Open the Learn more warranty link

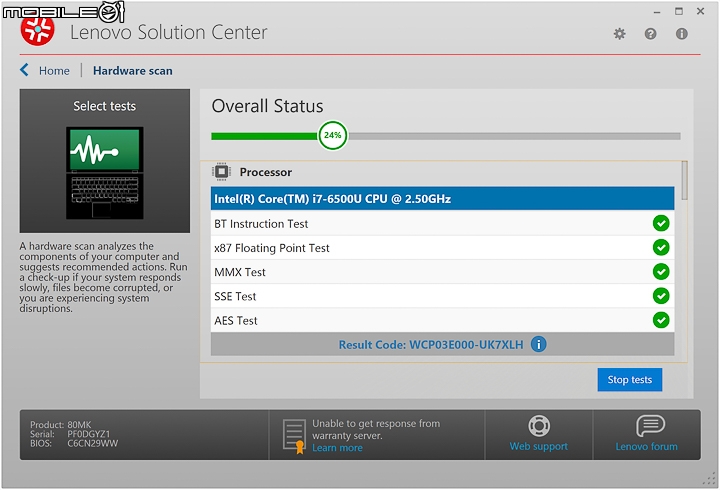point(337,448)
